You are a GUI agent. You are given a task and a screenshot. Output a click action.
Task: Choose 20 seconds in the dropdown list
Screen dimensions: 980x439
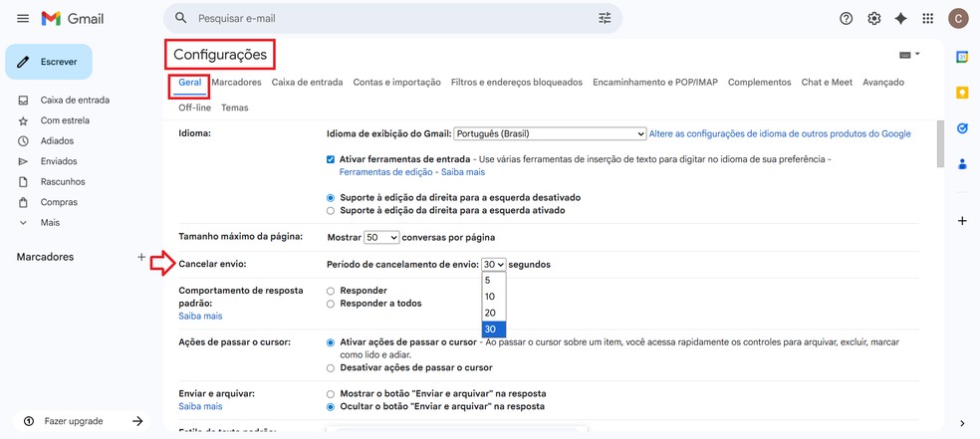[494, 313]
